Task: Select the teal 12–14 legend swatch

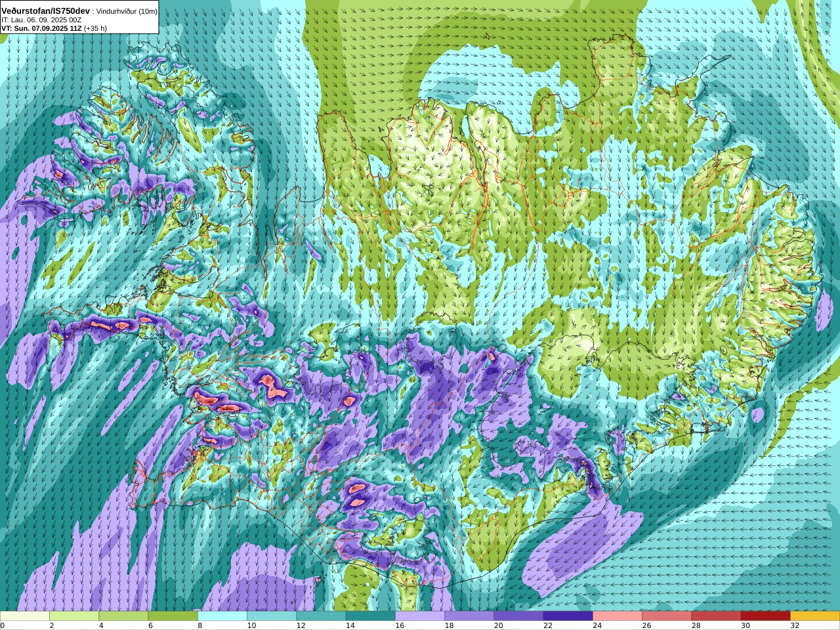Action: coord(321,616)
